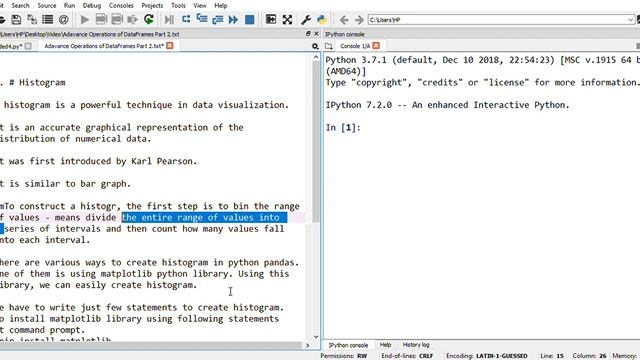Click Step return debug icon
This screenshot has height=360, width=640.
click(x=218, y=19)
